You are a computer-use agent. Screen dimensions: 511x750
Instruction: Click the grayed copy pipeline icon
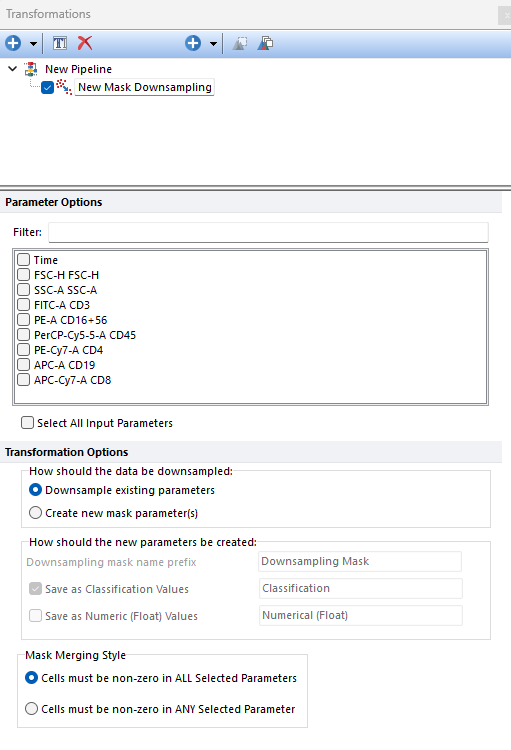[x=240, y=43]
